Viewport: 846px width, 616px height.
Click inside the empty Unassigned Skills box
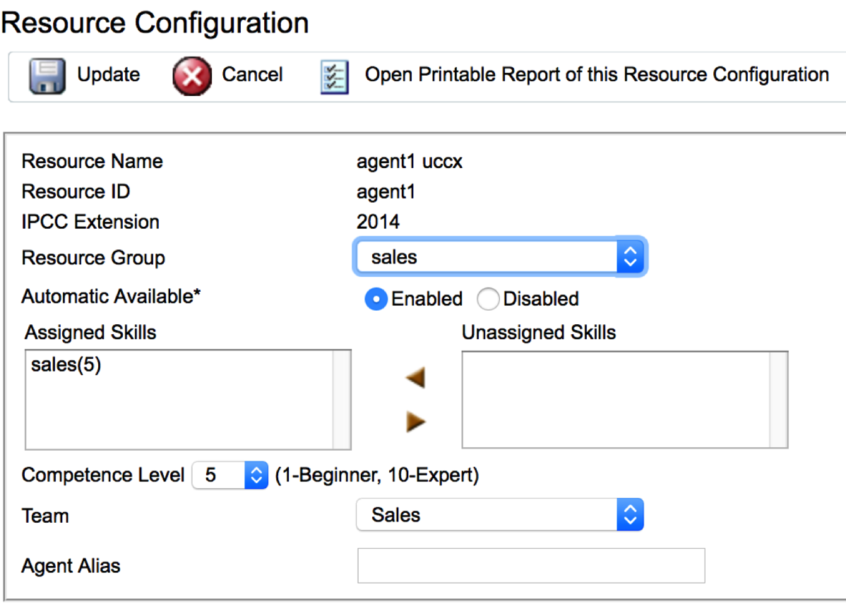[x=614, y=399]
